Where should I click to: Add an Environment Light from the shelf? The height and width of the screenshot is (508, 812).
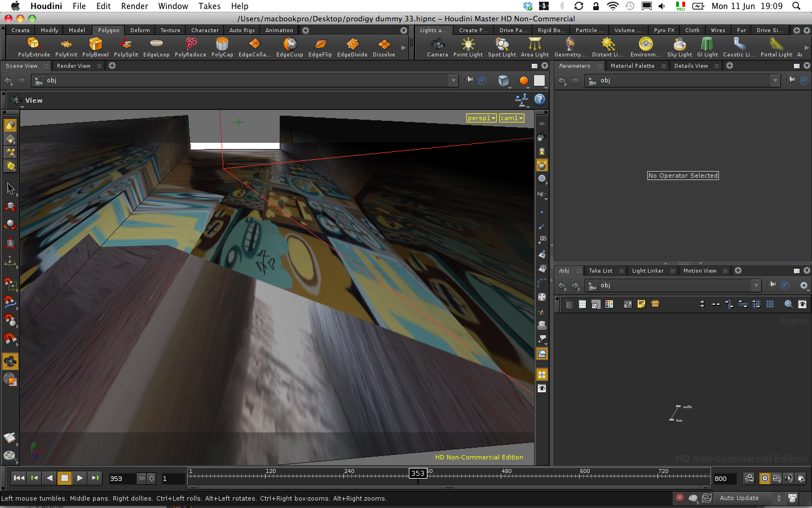[x=646, y=47]
